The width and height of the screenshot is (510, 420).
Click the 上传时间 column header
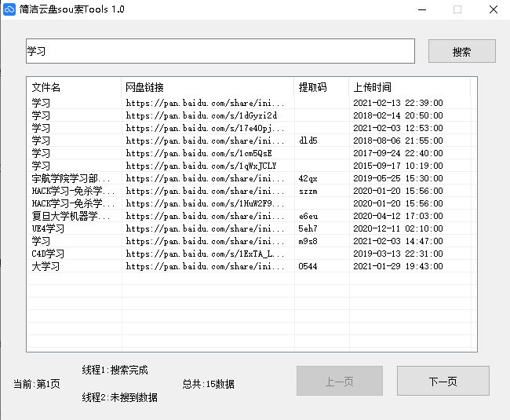pos(410,87)
